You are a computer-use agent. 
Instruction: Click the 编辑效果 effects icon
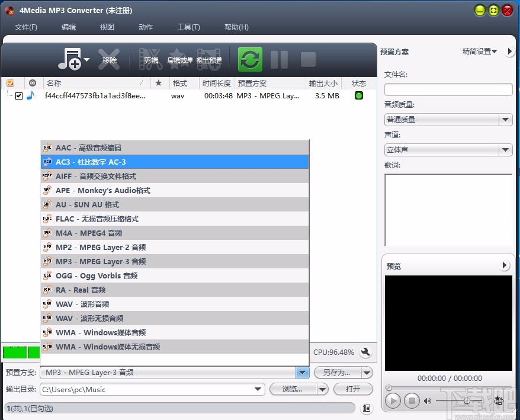point(179,59)
